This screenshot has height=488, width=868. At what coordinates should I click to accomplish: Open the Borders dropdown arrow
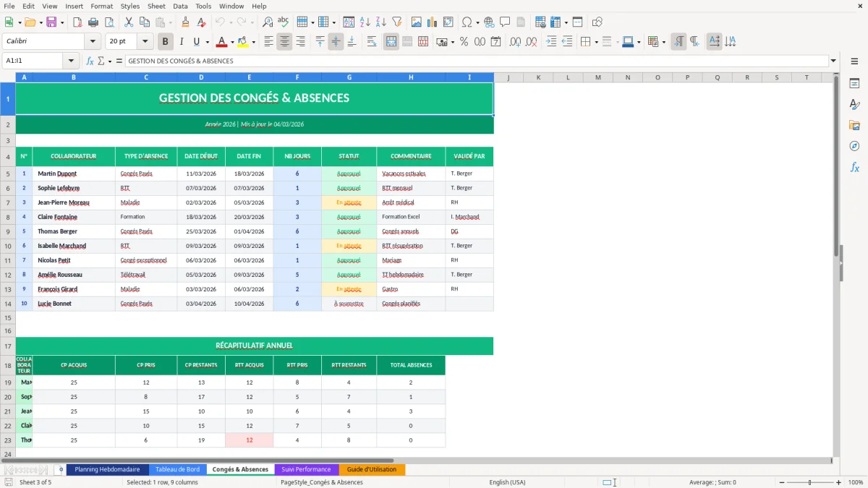[x=596, y=42]
